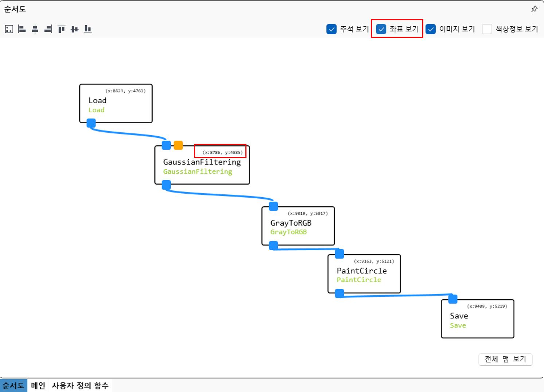Click the Load node's blue output port
The image size is (544, 392).
(x=91, y=123)
